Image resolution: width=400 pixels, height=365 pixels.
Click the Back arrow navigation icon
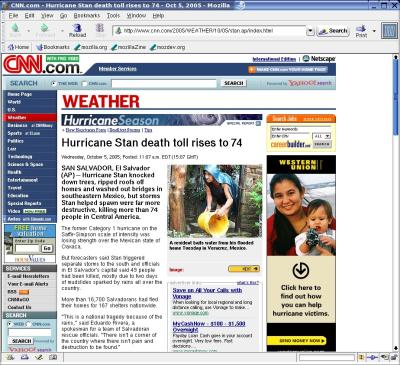[x=15, y=28]
